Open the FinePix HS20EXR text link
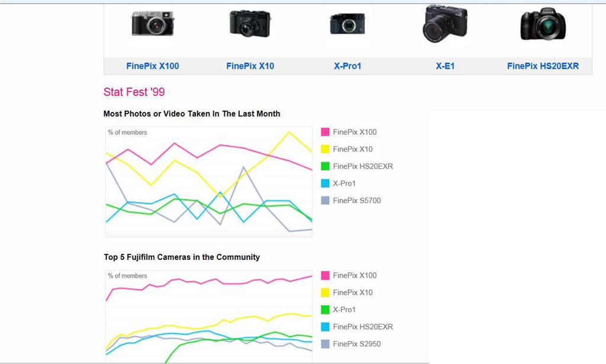Image resolution: width=606 pixels, height=364 pixels. (x=543, y=66)
